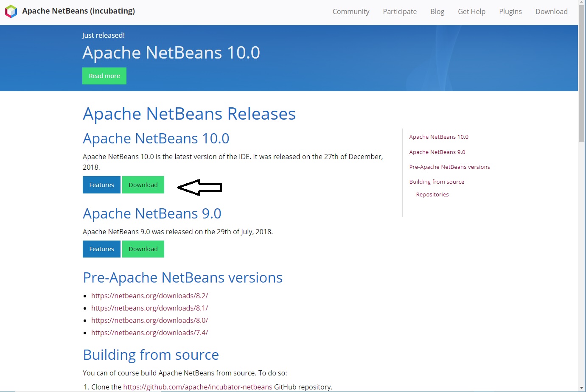Go to the Blog page
Screen dimensions: 586x392
(x=437, y=11)
